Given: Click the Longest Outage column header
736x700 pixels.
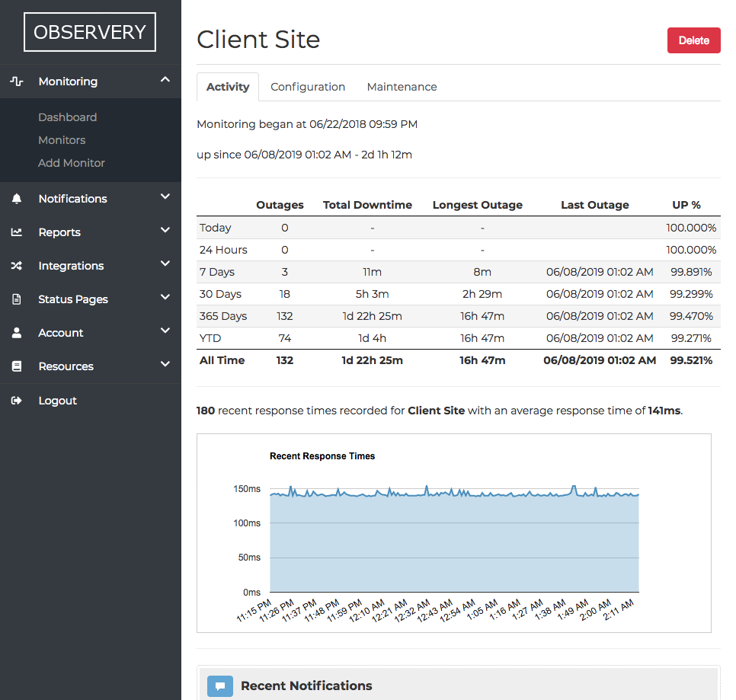Looking at the screenshot, I should (x=478, y=205).
